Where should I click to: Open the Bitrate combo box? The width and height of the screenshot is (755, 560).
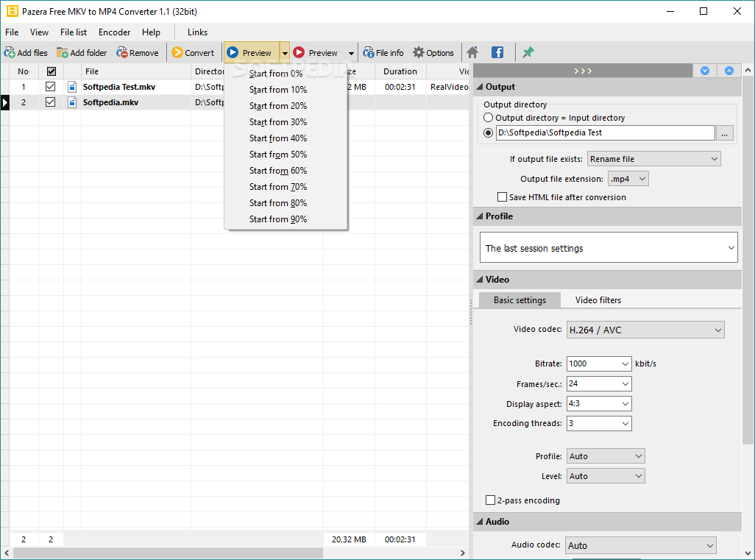(x=599, y=364)
